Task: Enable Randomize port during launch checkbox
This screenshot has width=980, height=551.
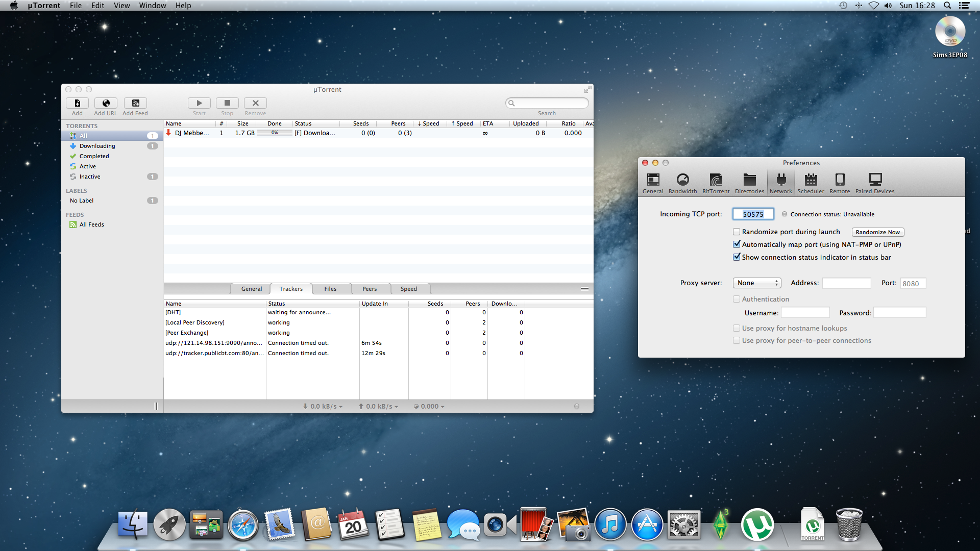Action: pos(737,232)
